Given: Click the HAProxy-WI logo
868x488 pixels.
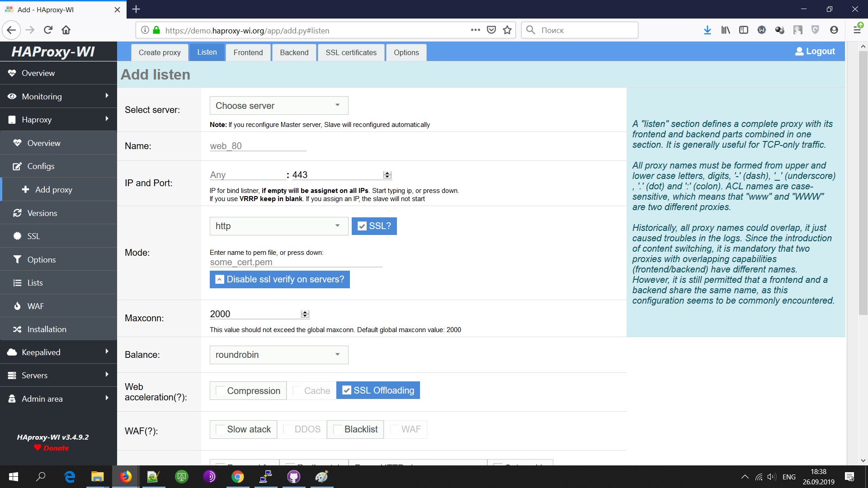Looking at the screenshot, I should (x=53, y=52).
